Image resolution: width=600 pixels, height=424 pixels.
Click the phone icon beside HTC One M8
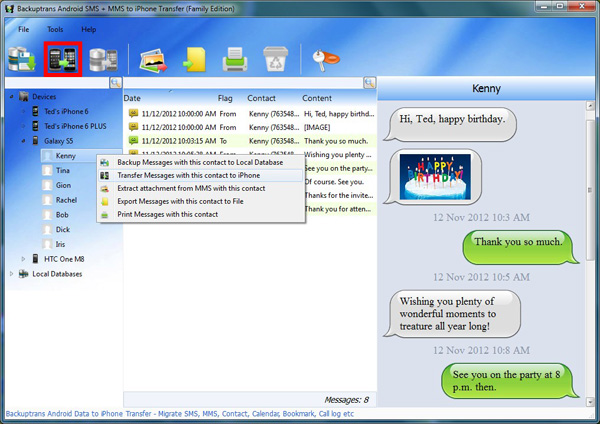coord(35,259)
